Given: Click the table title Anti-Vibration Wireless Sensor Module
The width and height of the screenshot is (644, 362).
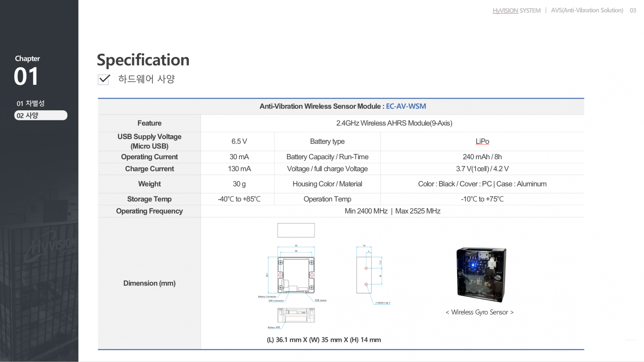Looking at the screenshot, I should (x=322, y=106).
